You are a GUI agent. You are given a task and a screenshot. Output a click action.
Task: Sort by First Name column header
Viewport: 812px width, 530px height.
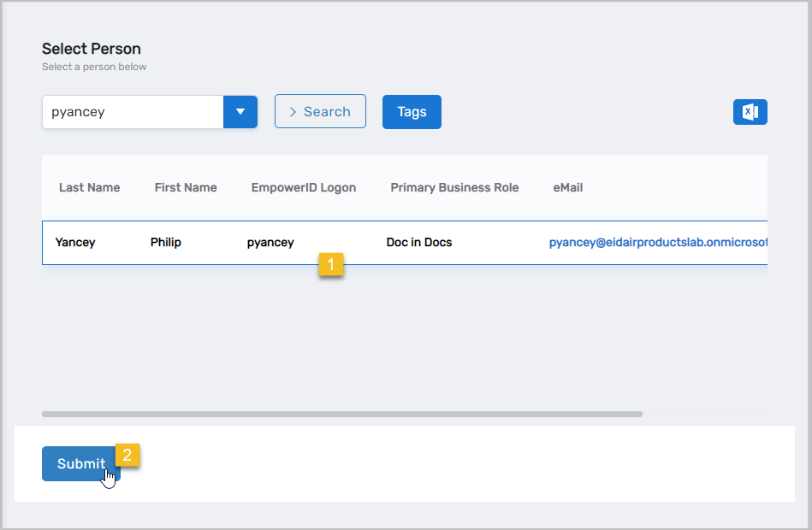pos(186,187)
